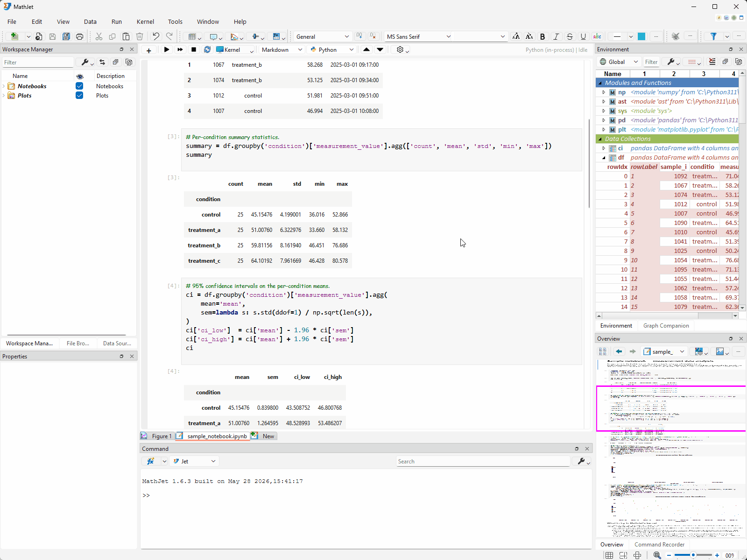747x560 pixels.
Task: Expand the ci DataFrame entry
Action: 604,148
